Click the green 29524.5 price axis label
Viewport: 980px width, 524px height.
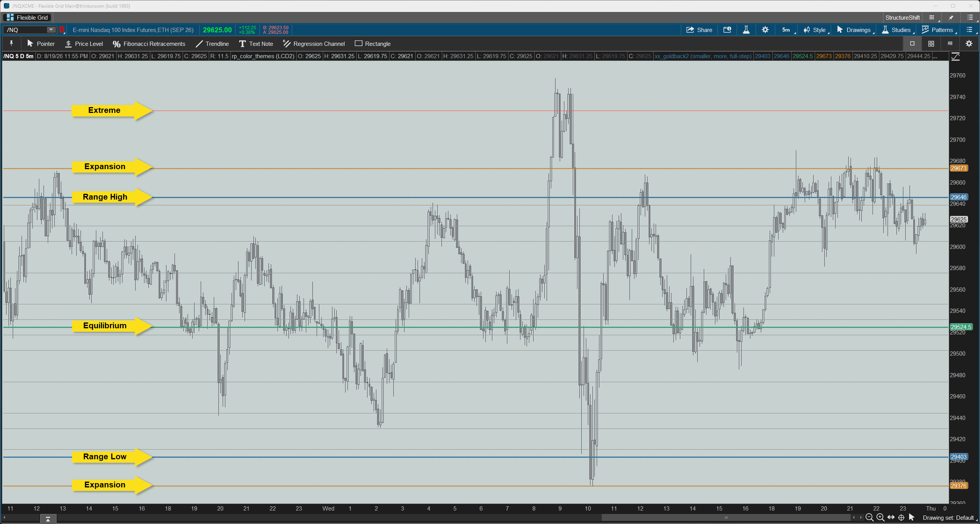pyautogui.click(x=961, y=327)
